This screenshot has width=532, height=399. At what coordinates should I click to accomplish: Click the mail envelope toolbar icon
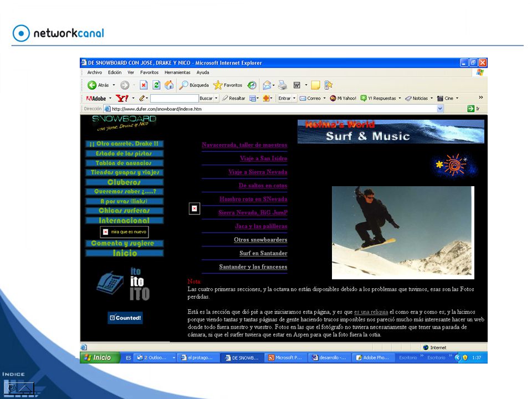point(267,85)
